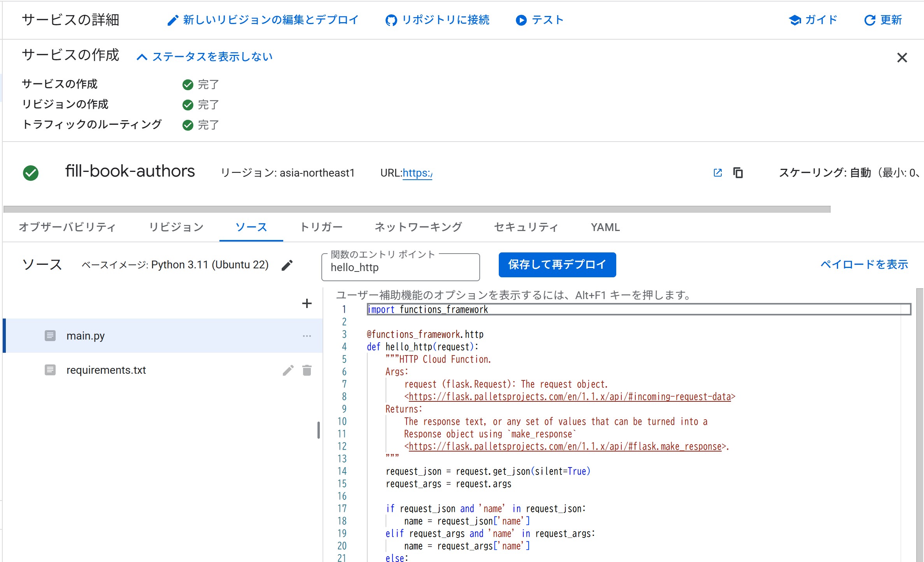Edit base image with pencil icon
This screenshot has width=924, height=562.
[287, 265]
